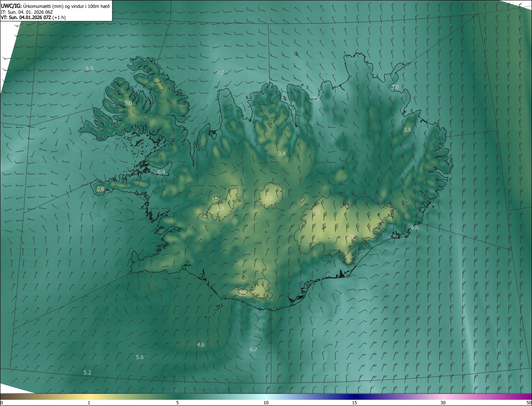Click the 7.5 value label on the map

[316, 99]
